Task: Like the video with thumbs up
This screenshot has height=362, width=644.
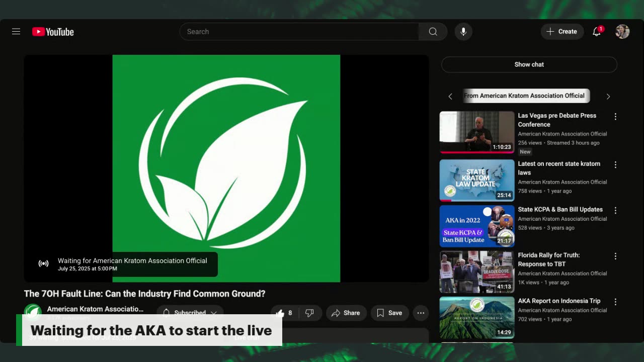Action: 284,313
